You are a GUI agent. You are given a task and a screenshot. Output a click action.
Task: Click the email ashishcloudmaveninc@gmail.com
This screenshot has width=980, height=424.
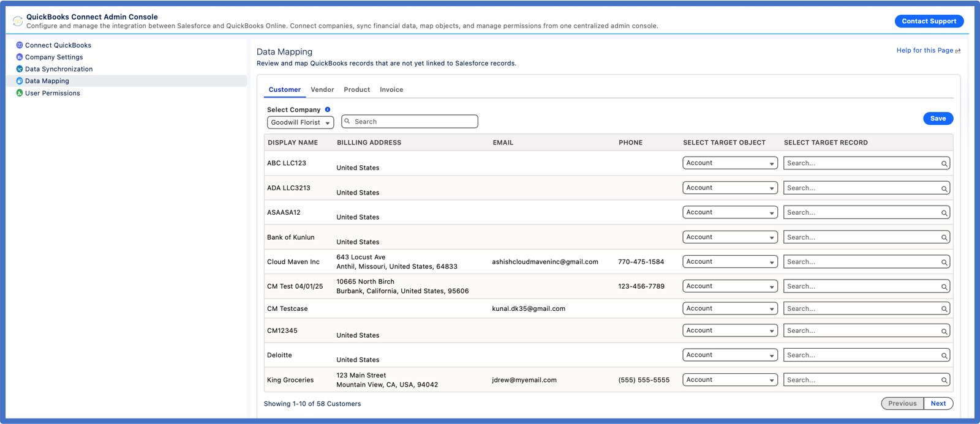(x=545, y=262)
